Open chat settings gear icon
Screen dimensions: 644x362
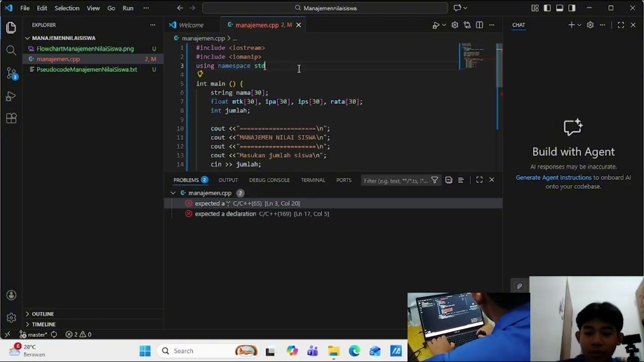[590, 25]
